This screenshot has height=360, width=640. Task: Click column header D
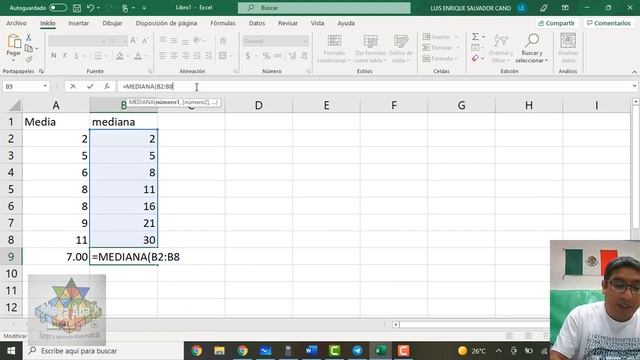[x=258, y=105]
